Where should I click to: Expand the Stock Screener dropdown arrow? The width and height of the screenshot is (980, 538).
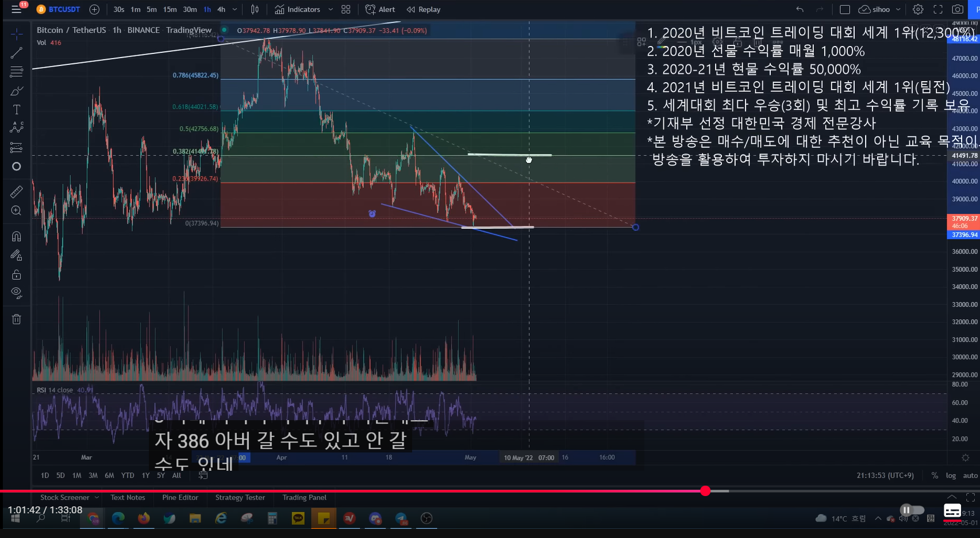(97, 497)
